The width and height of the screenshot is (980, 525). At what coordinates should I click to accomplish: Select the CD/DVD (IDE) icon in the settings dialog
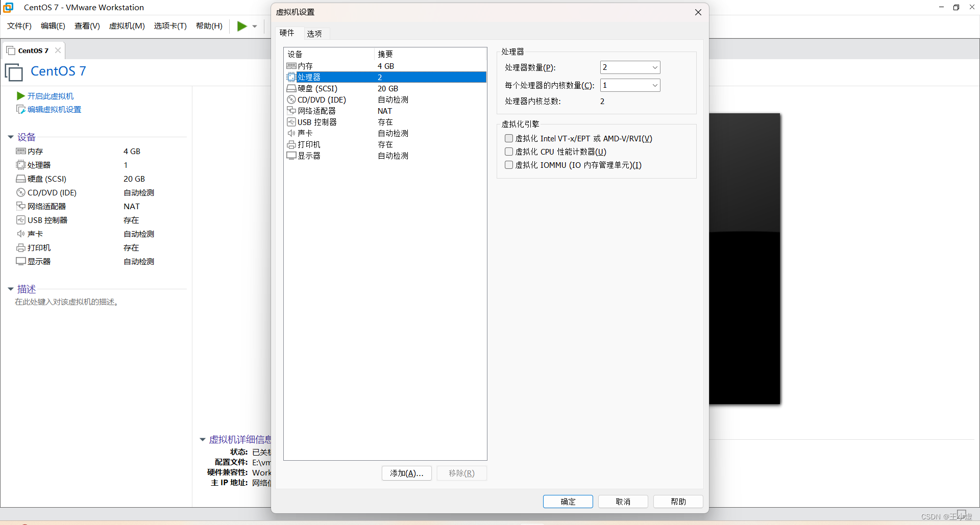coord(291,99)
